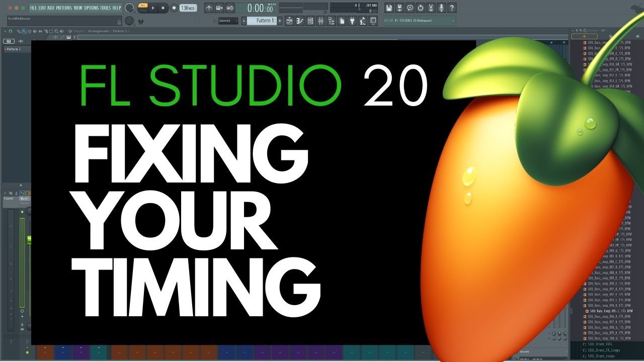Open the TOOLS menu
The height and width of the screenshot is (362, 644).
pyautogui.click(x=105, y=8)
